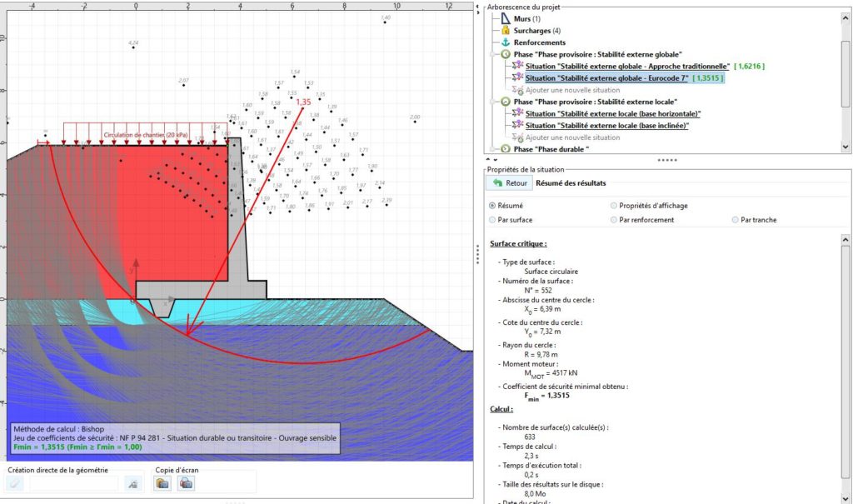Select the Propriétés d'affichage radio button
This screenshot has height=504, width=853.
[x=614, y=206]
